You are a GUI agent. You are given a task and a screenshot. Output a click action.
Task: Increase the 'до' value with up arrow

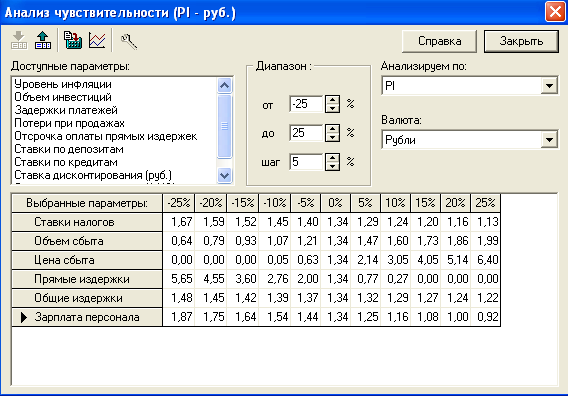coord(332,129)
